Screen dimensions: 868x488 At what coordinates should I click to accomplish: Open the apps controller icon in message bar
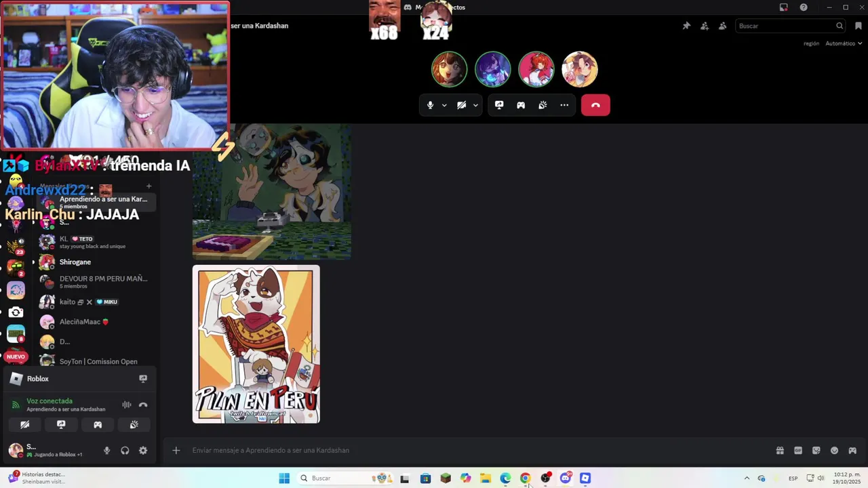(x=852, y=450)
